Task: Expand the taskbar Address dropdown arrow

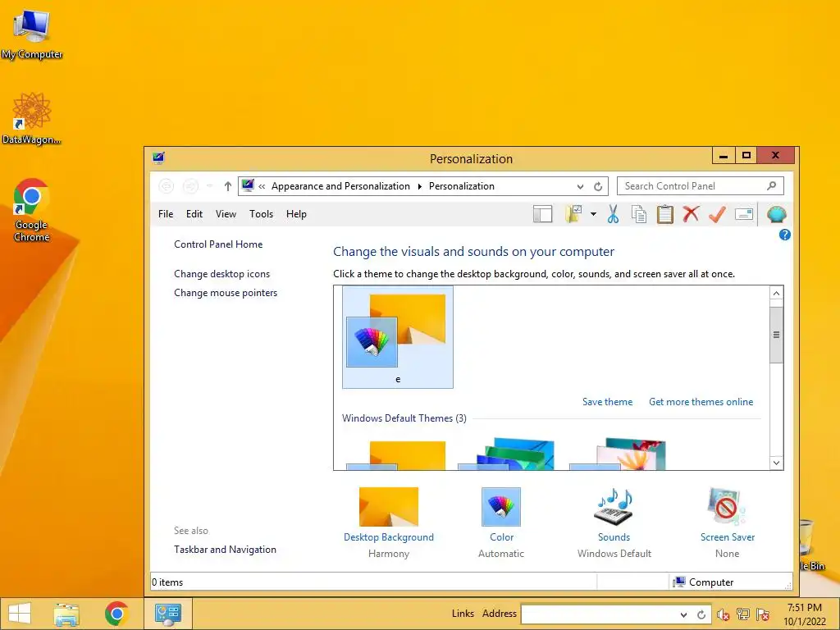Action: (683, 614)
